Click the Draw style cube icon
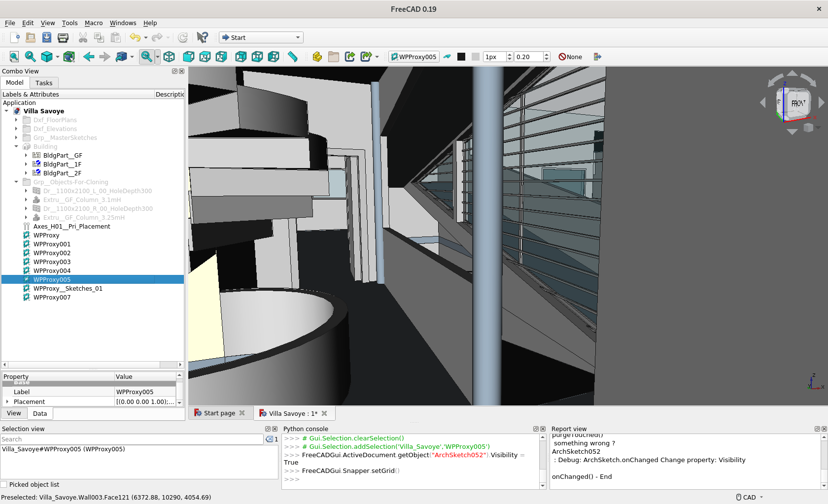Image resolution: width=828 pixels, height=504 pixels. click(x=47, y=57)
